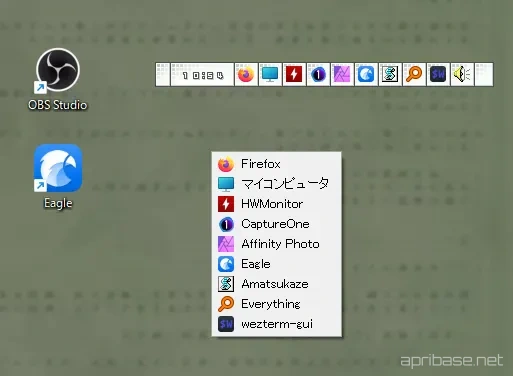Click the right end cell of launcher bar

[x=484, y=74]
